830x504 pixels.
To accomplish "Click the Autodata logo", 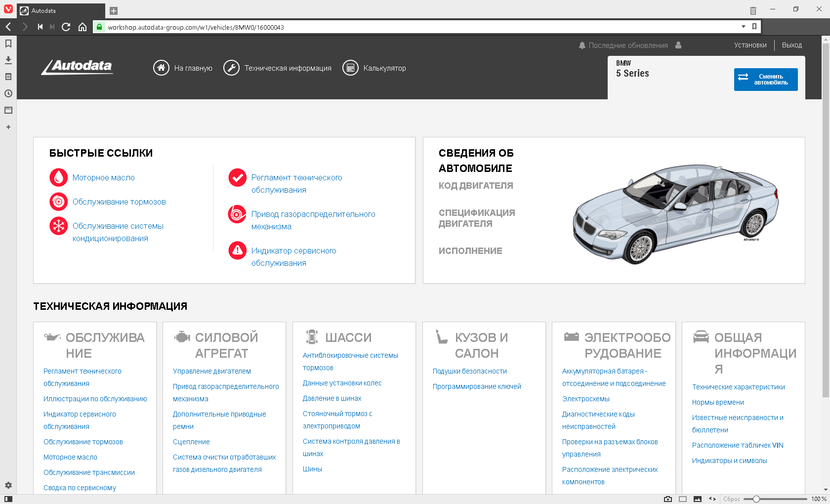I will pyautogui.click(x=77, y=67).
